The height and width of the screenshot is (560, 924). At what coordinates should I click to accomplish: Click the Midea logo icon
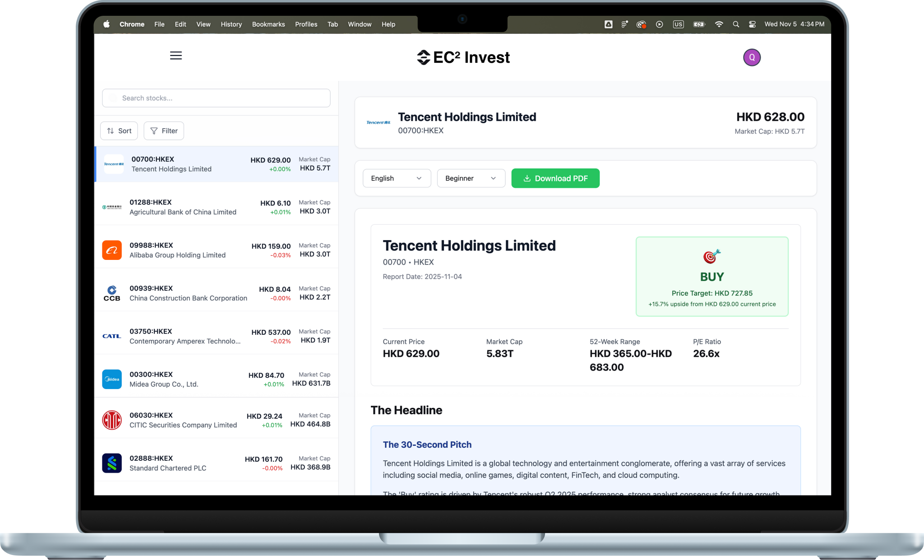111,379
